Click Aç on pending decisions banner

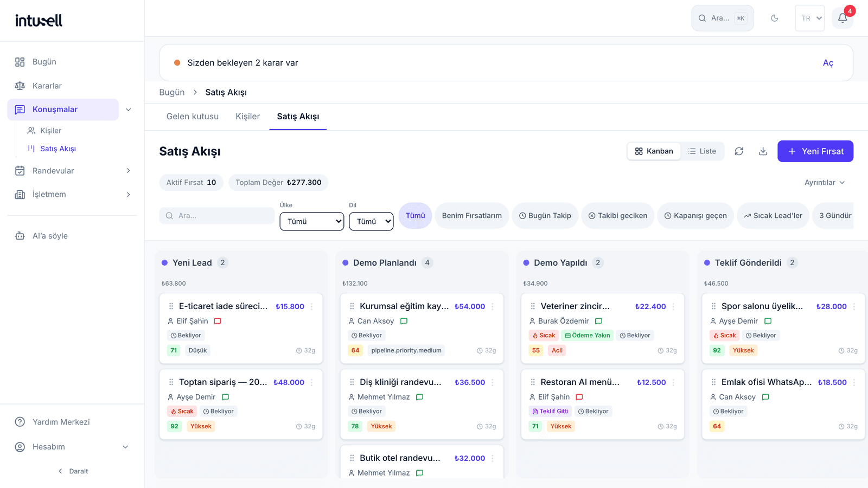point(828,63)
